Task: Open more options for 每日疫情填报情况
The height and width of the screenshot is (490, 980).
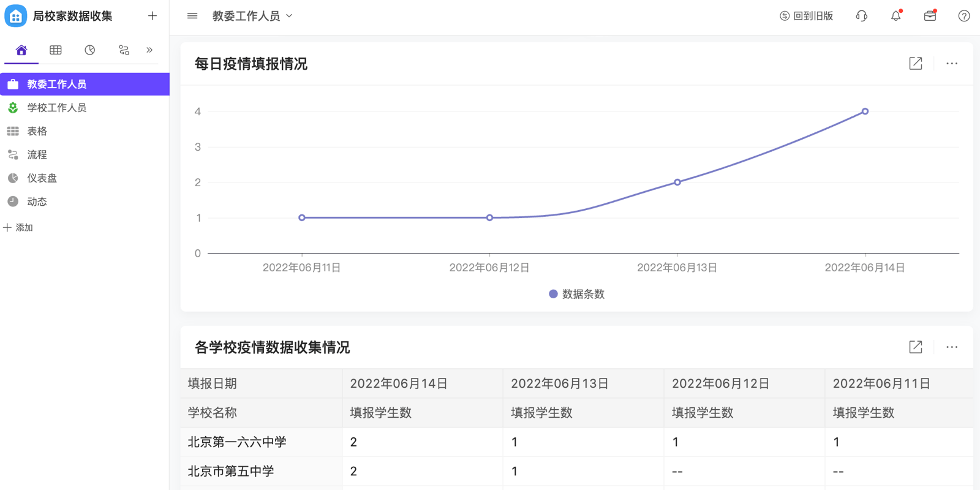Action: point(951,64)
